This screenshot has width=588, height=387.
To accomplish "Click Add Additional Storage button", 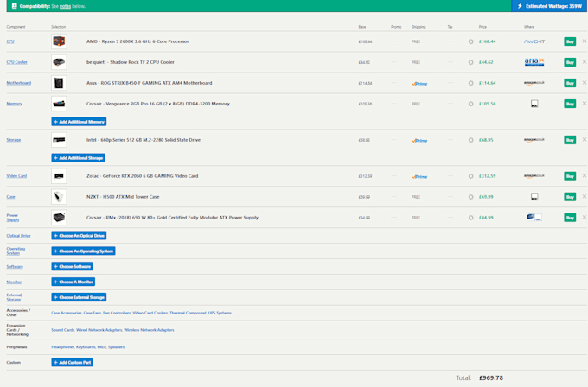I will pos(78,158).
